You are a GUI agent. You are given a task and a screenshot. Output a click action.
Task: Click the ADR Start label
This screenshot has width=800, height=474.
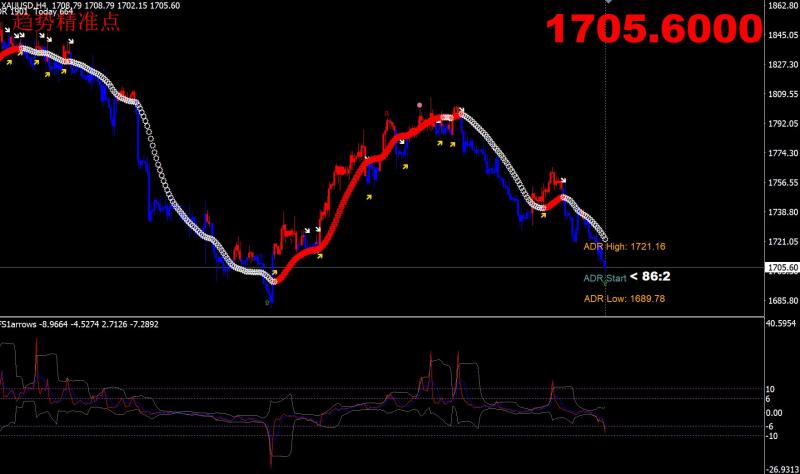(604, 277)
